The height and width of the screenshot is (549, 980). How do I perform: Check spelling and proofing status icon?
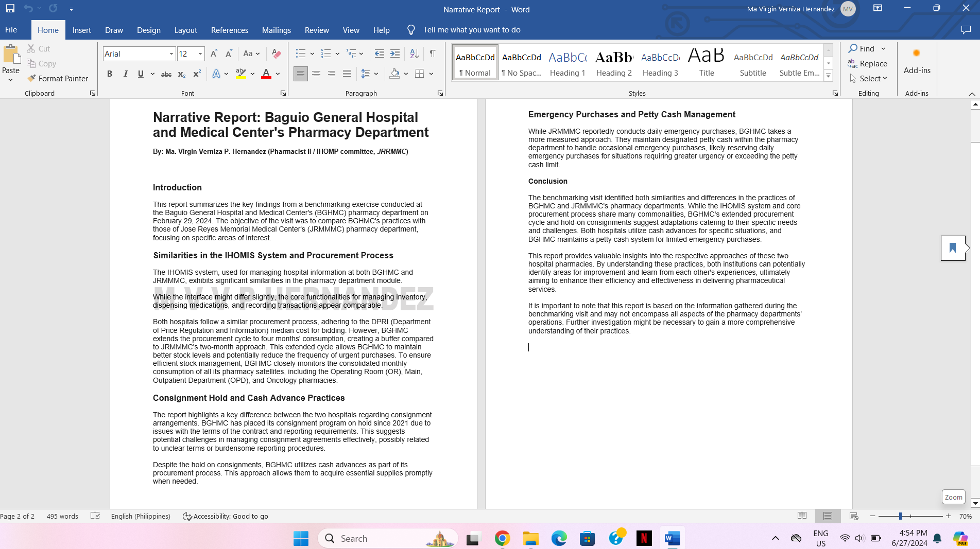tap(95, 516)
